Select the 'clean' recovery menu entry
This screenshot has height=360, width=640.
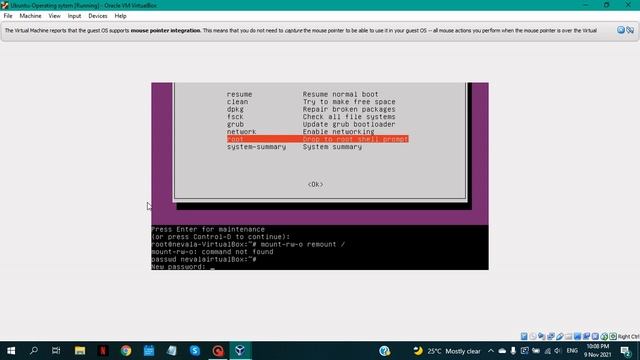tap(311, 102)
